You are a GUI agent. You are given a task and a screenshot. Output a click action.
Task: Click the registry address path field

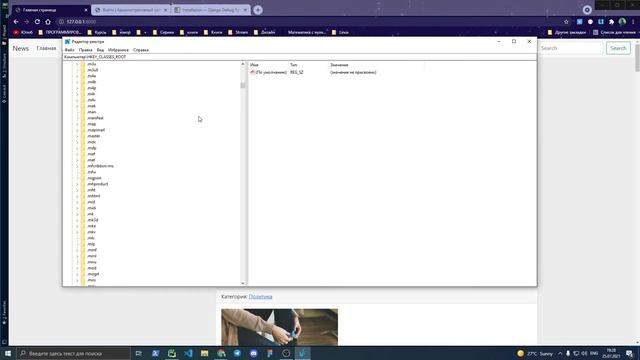pyautogui.click(x=300, y=57)
